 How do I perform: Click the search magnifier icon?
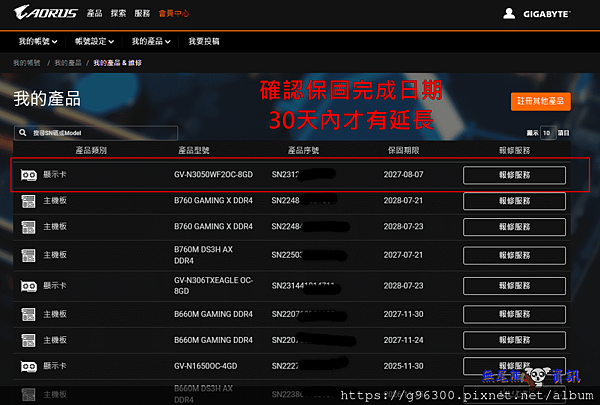tap(23, 132)
